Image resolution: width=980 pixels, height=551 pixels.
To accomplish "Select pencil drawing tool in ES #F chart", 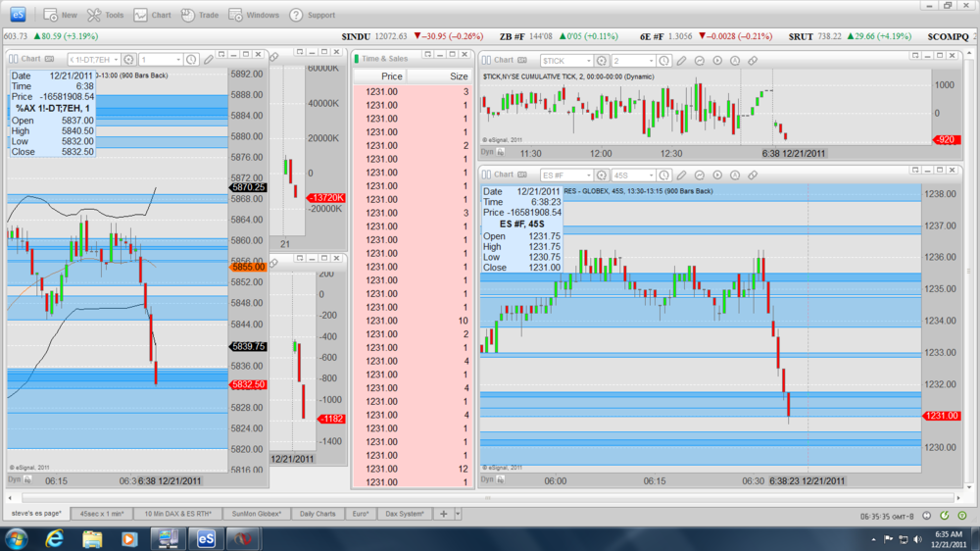I will (x=682, y=175).
